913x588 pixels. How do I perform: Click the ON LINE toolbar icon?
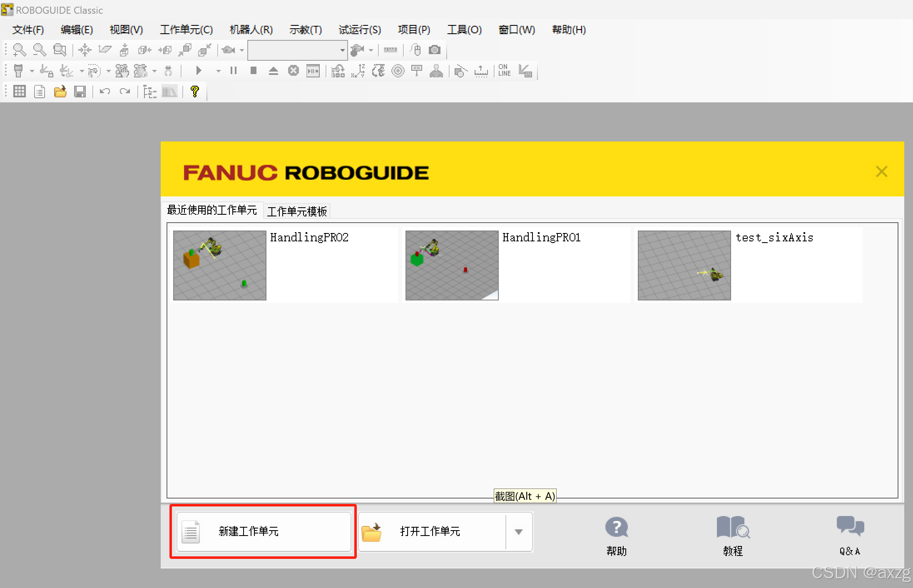(504, 71)
